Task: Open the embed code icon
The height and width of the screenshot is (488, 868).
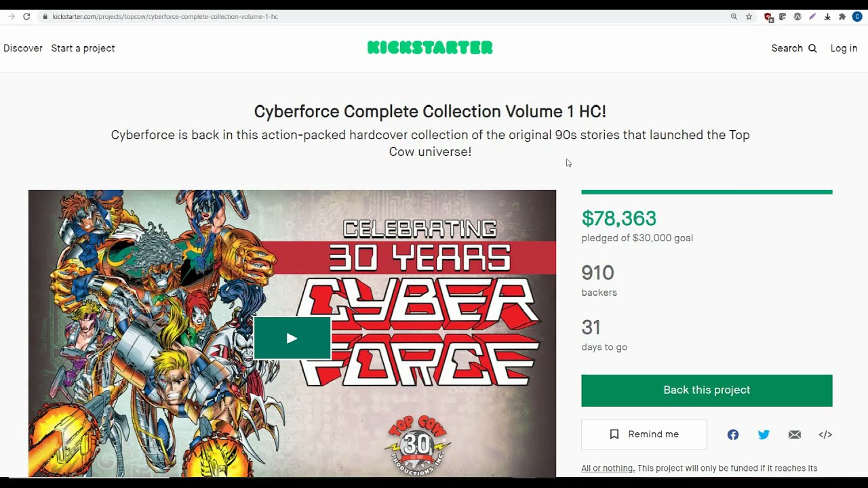Action: click(825, 434)
